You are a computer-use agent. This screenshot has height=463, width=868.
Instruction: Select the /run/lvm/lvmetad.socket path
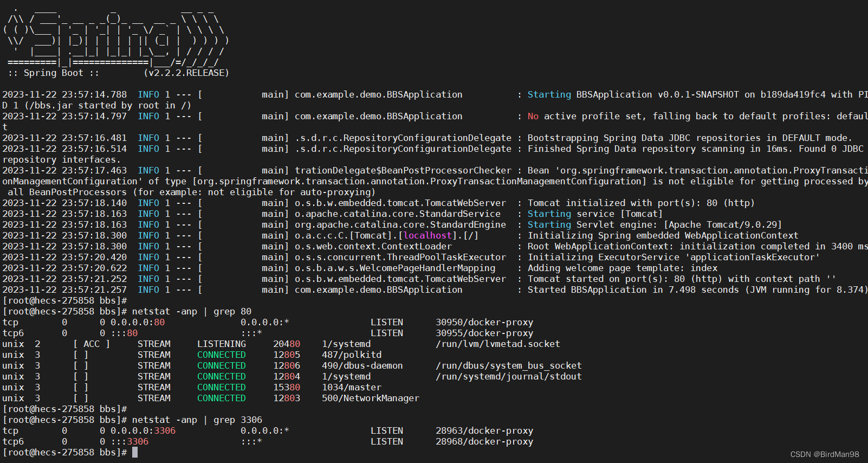pyautogui.click(x=498, y=344)
